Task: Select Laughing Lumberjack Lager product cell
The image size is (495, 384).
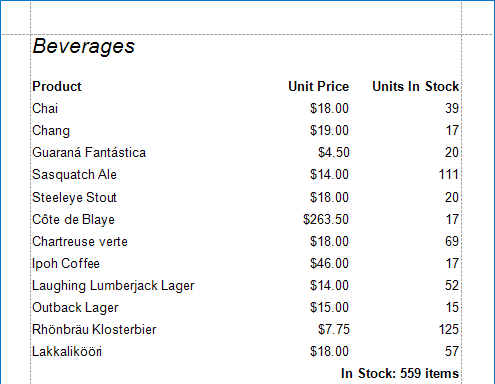Action: pyautogui.click(x=113, y=286)
